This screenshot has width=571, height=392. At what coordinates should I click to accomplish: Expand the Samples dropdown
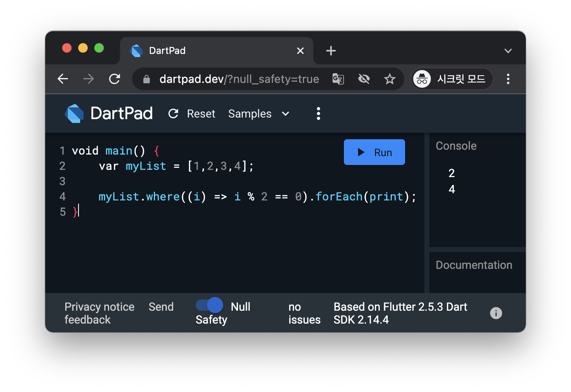(x=259, y=114)
